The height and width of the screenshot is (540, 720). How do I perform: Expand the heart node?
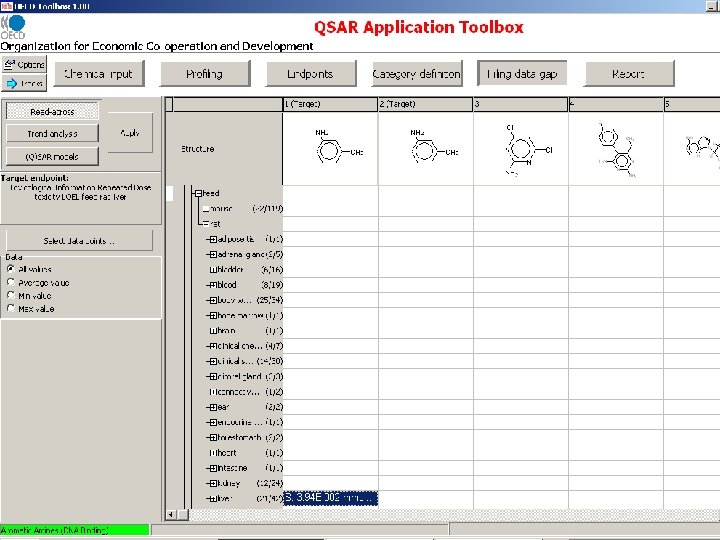(212, 453)
